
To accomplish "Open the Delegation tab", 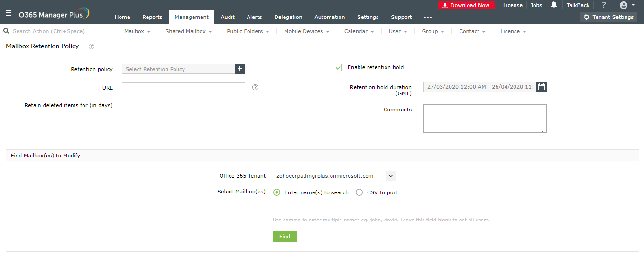I will [x=288, y=17].
